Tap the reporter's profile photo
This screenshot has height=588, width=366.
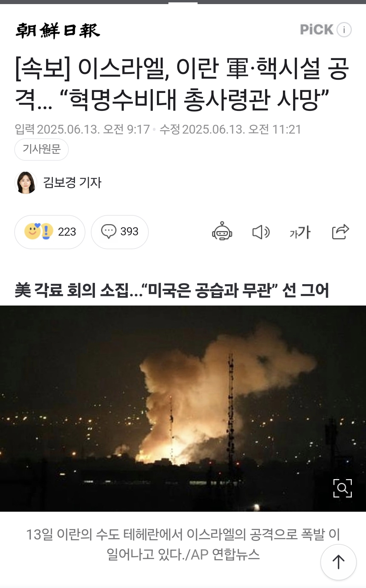tap(26, 183)
